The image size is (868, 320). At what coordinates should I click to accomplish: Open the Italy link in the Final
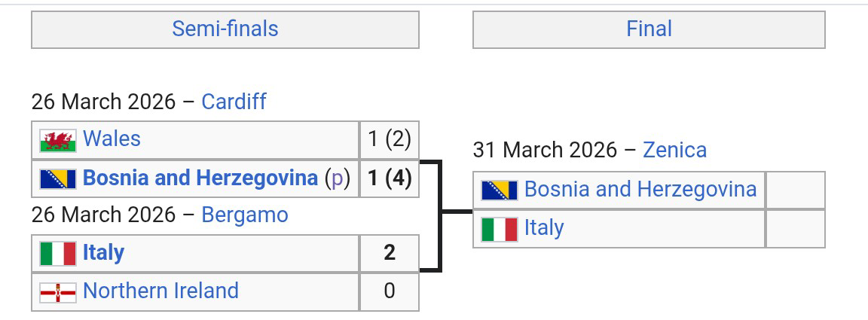544,227
